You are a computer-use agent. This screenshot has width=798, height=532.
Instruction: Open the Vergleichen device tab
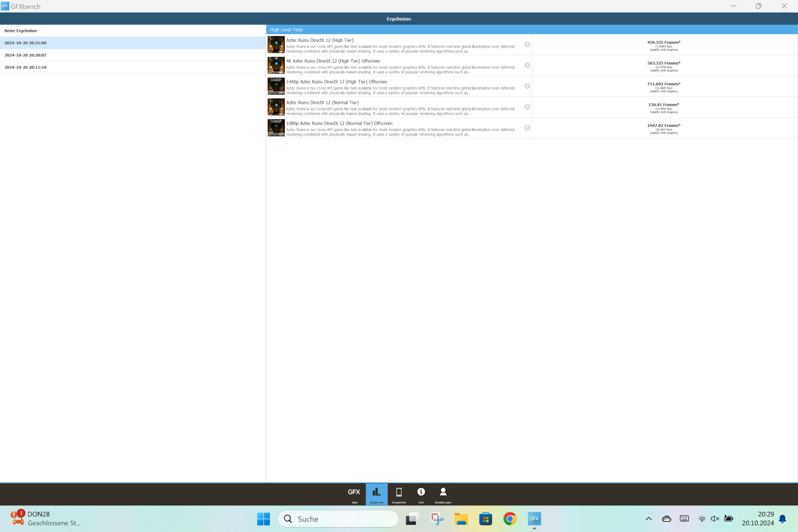coord(399,495)
